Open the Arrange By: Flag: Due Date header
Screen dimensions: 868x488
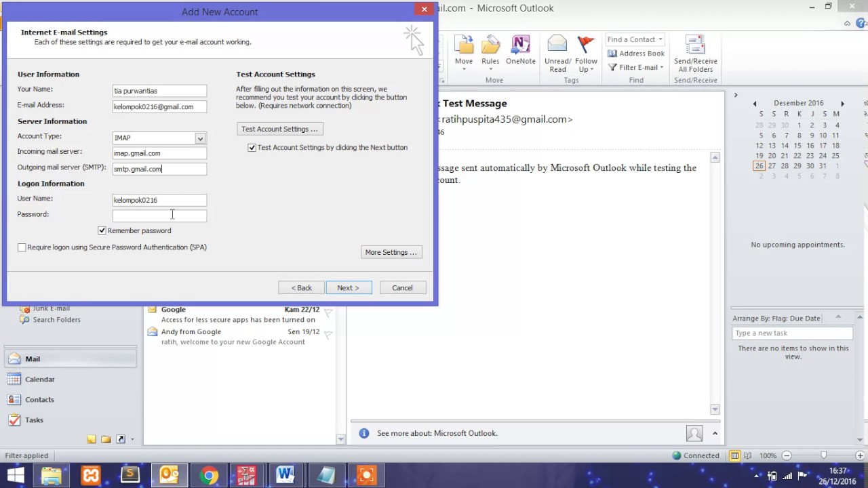[x=776, y=318]
